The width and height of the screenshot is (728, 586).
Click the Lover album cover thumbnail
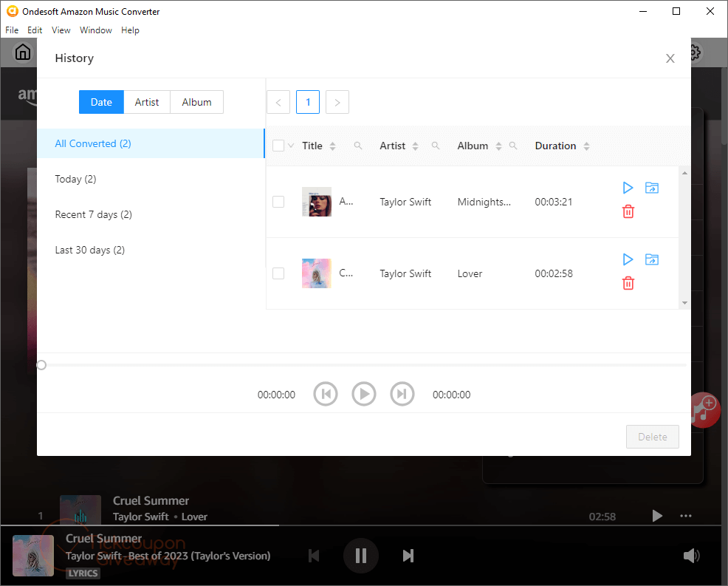coord(317,273)
